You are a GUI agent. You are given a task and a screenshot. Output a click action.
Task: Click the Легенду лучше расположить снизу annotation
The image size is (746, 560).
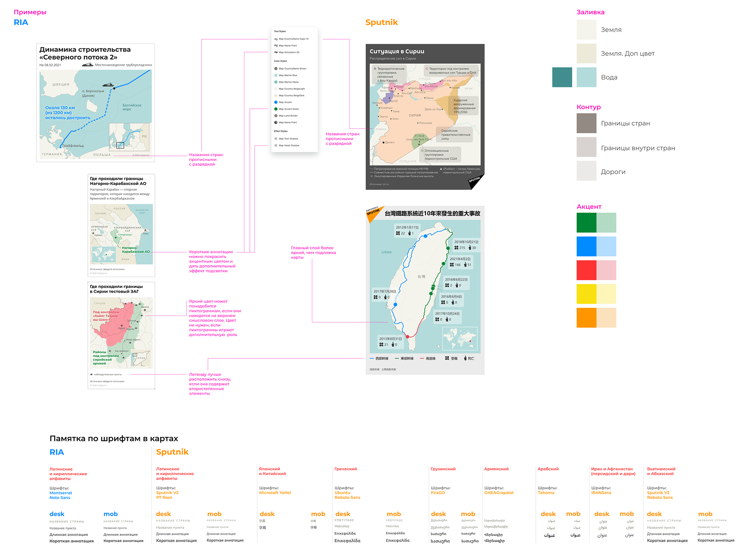(x=210, y=384)
